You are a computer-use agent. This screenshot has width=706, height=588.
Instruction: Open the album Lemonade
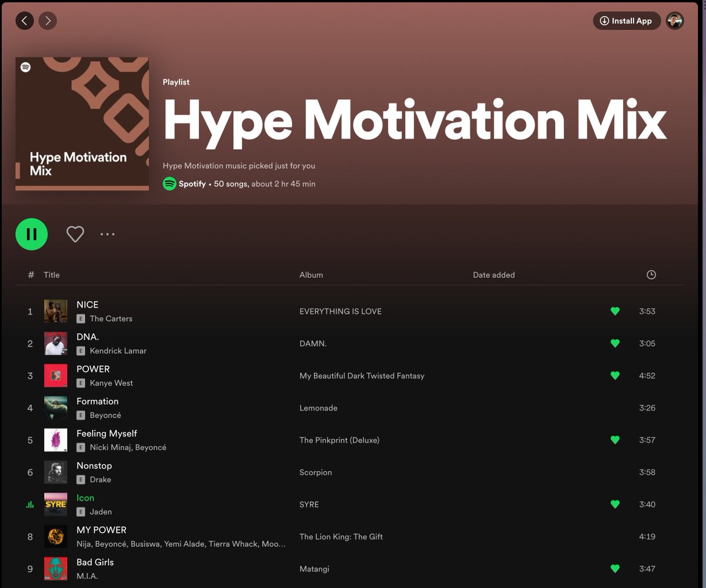tap(318, 408)
